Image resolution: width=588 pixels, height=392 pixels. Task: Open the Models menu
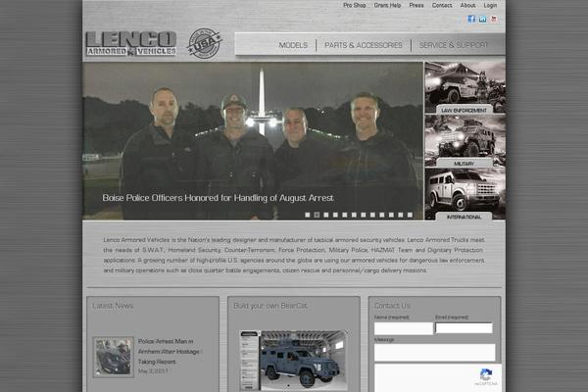tap(293, 45)
